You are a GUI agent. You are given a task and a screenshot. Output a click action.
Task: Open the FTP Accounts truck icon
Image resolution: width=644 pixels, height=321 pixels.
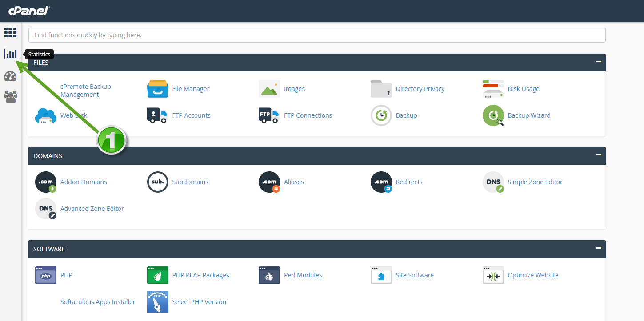coord(158,115)
